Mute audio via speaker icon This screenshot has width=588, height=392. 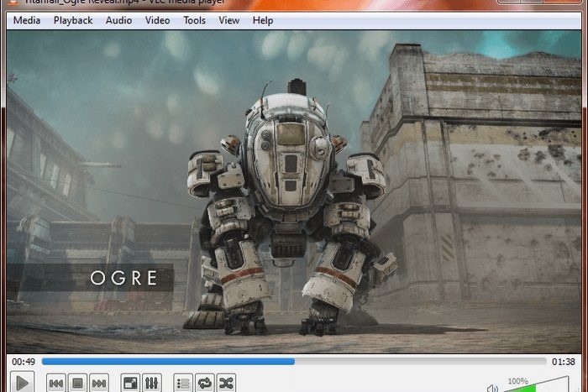click(x=492, y=389)
